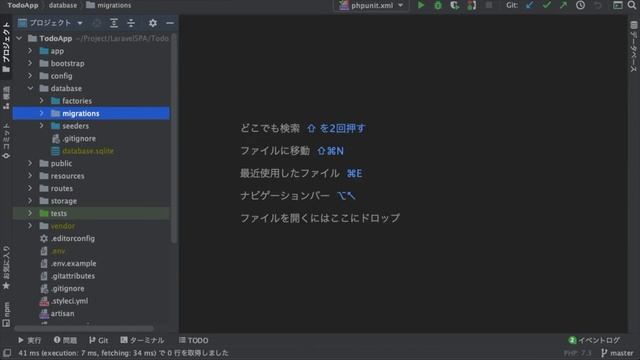
Task: Open the プロジェクト side tab
Action: pos(6,47)
